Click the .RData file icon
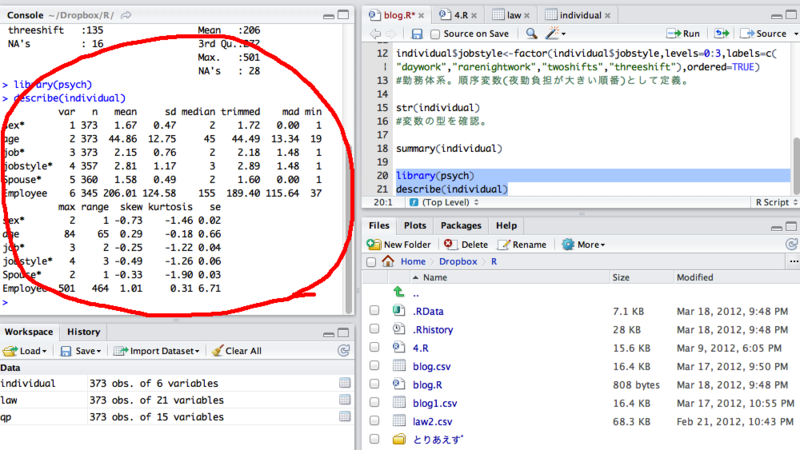 (399, 310)
